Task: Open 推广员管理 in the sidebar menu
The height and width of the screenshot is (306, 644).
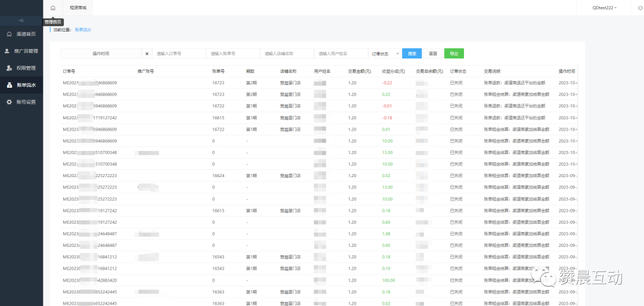Action: 27,51
